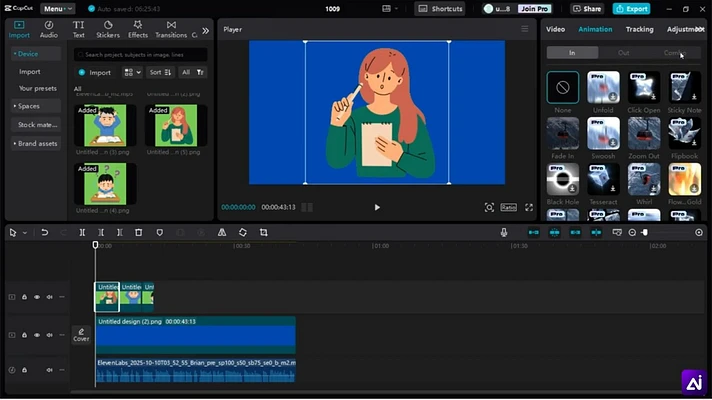Click the player fullscreen icon
This screenshot has height=400, width=712.
click(x=529, y=207)
